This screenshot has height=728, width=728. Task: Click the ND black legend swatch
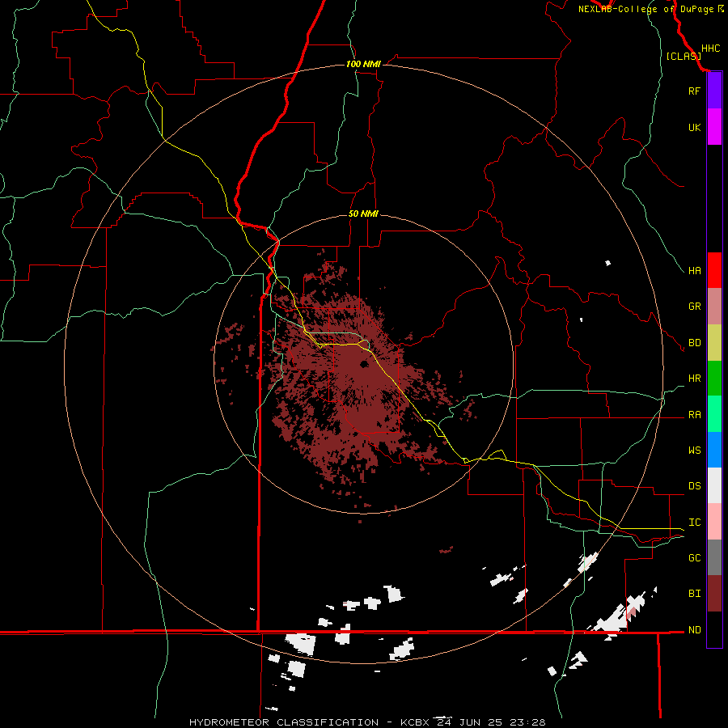(714, 629)
